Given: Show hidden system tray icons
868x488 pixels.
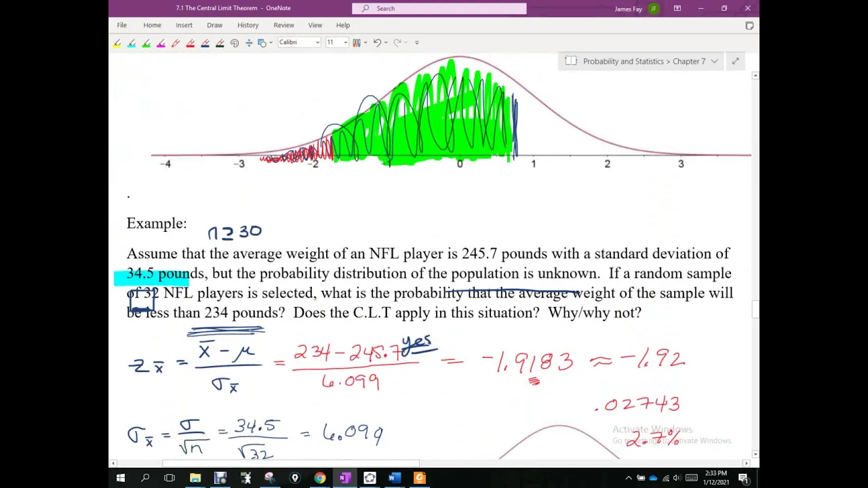Looking at the screenshot, I should [629, 479].
